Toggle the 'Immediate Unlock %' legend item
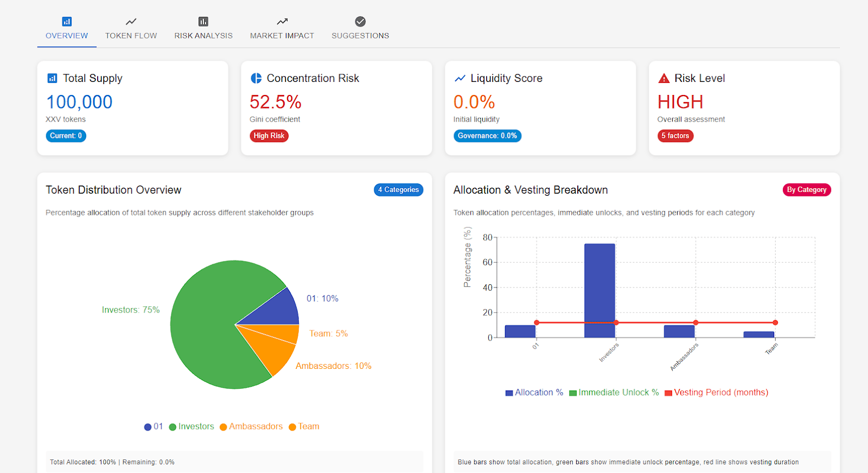This screenshot has height=473, width=868. coord(614,392)
